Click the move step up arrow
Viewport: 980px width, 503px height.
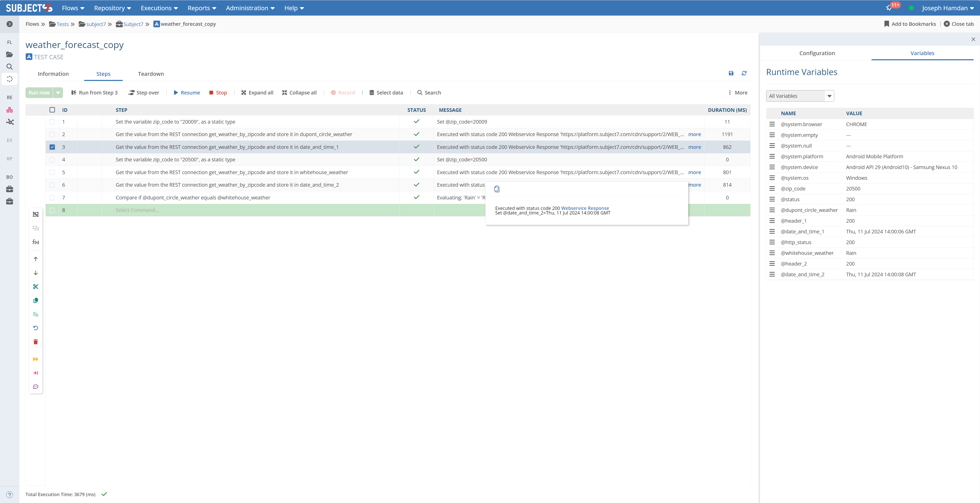pos(36,259)
